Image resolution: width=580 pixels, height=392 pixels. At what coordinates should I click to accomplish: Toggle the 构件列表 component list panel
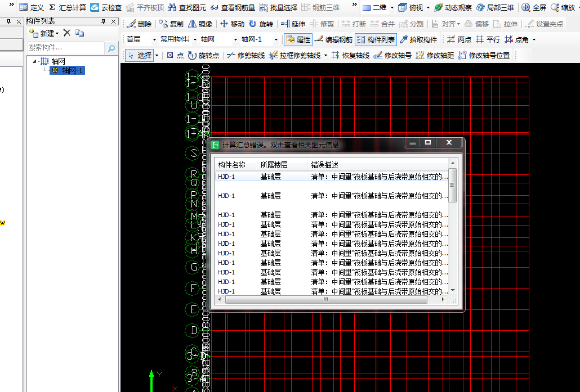click(376, 39)
